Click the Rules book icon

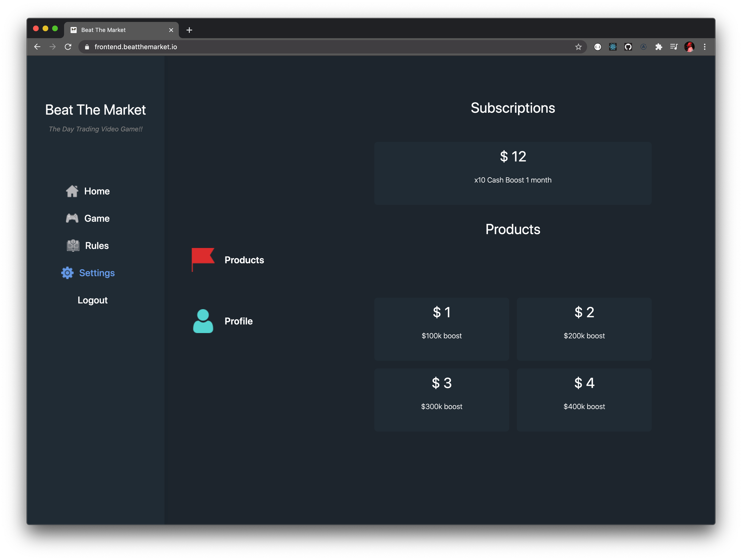pyautogui.click(x=73, y=246)
